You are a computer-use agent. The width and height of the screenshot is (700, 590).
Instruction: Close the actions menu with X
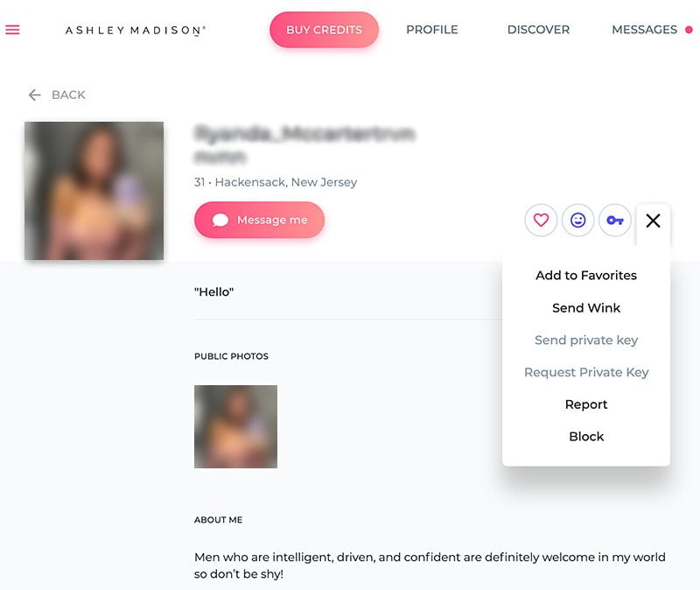click(x=653, y=221)
